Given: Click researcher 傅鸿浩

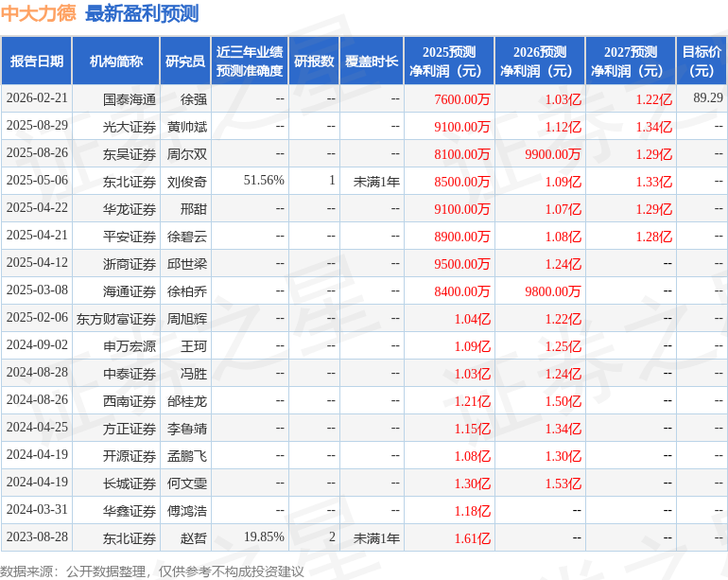Looking at the screenshot, I should click(x=187, y=511).
